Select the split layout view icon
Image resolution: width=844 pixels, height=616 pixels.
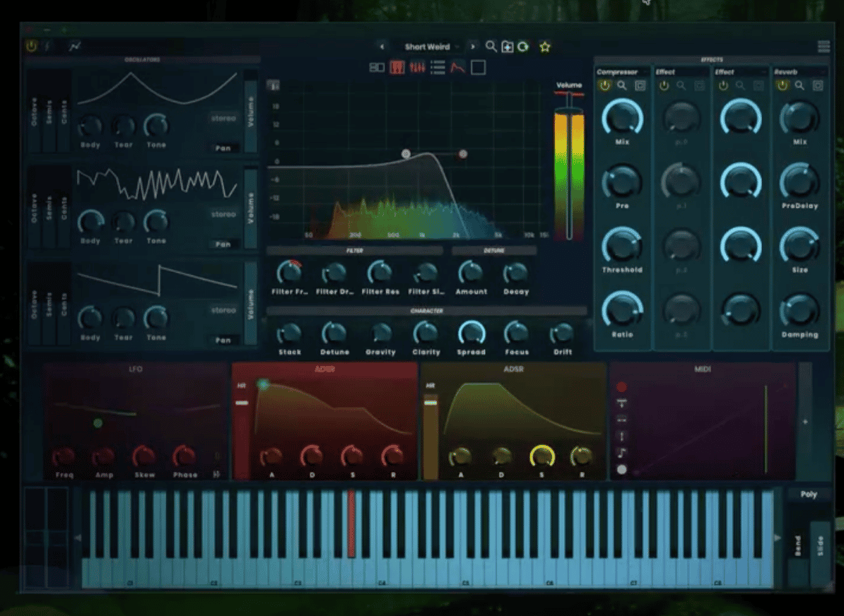point(377,67)
